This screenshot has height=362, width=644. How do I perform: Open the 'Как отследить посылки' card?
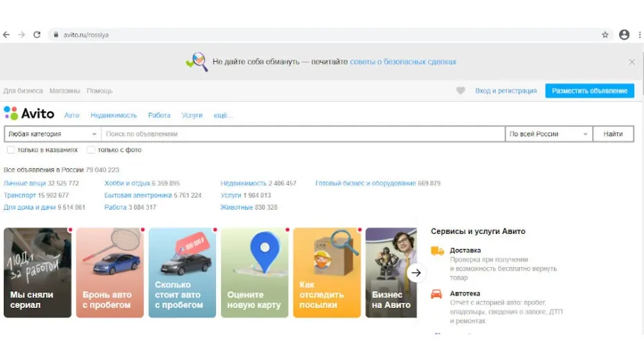click(327, 273)
